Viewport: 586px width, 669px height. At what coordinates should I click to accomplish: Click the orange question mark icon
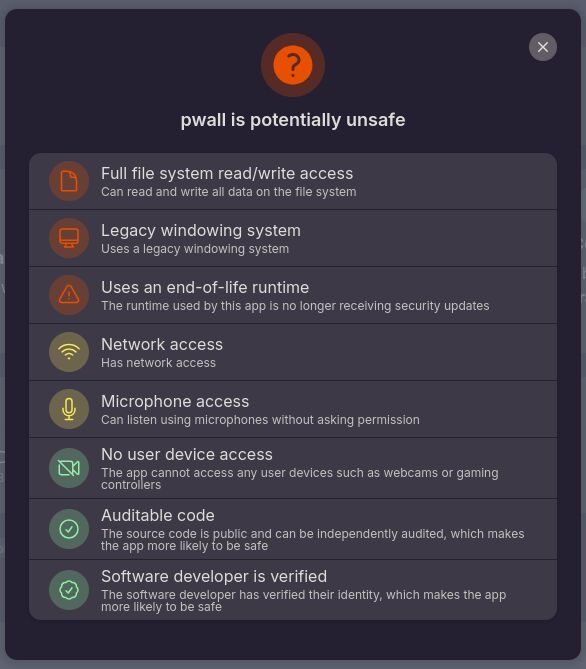[x=293, y=65]
